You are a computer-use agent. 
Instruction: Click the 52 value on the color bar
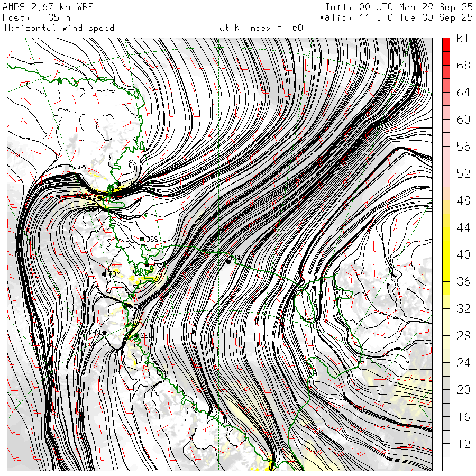pos(463,173)
